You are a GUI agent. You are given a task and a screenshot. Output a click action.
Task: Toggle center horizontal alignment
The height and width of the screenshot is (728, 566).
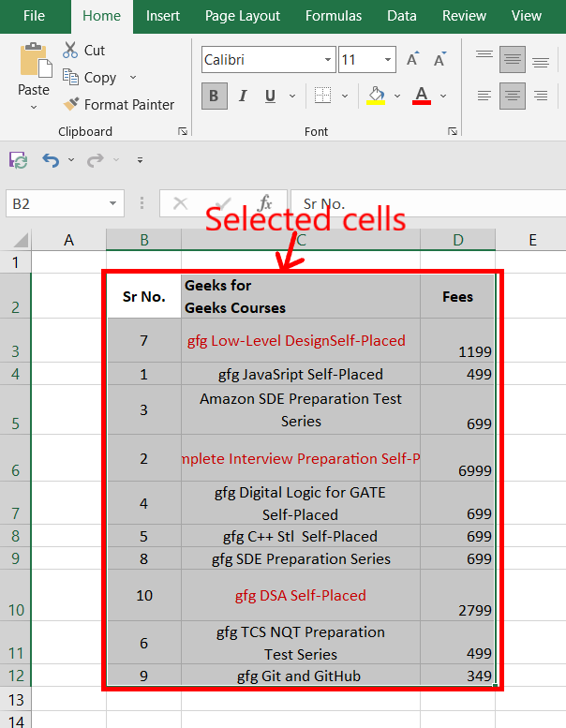point(513,96)
